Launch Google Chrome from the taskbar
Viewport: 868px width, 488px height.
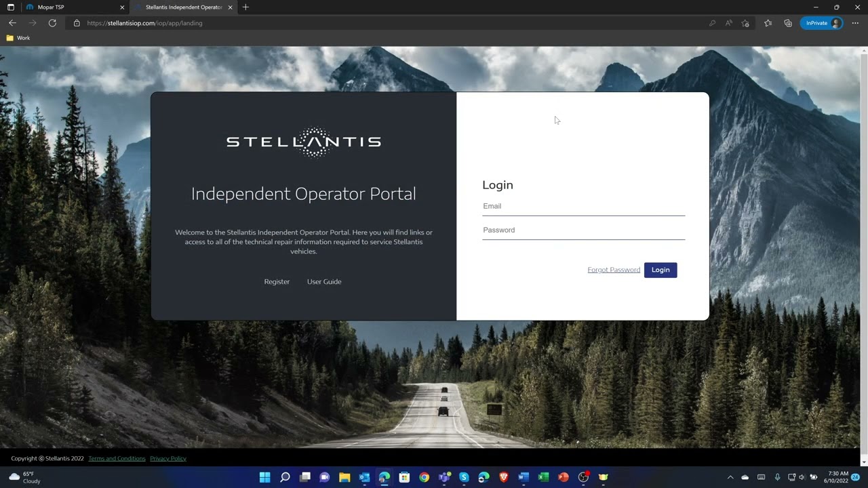(424, 477)
